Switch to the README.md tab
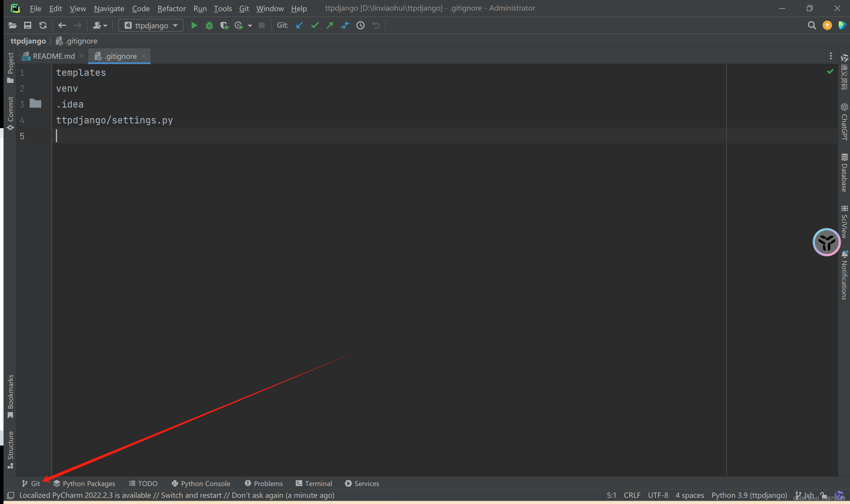Viewport: 850px width, 504px height. click(x=53, y=56)
